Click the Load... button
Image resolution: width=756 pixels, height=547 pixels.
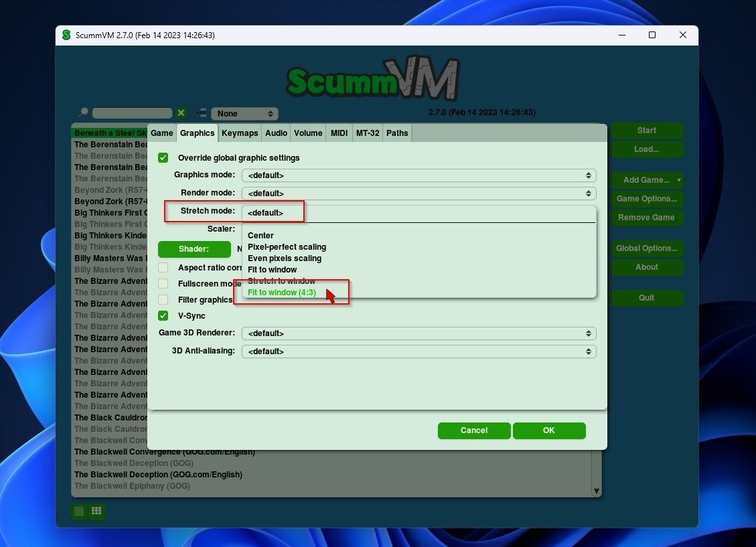pos(647,149)
